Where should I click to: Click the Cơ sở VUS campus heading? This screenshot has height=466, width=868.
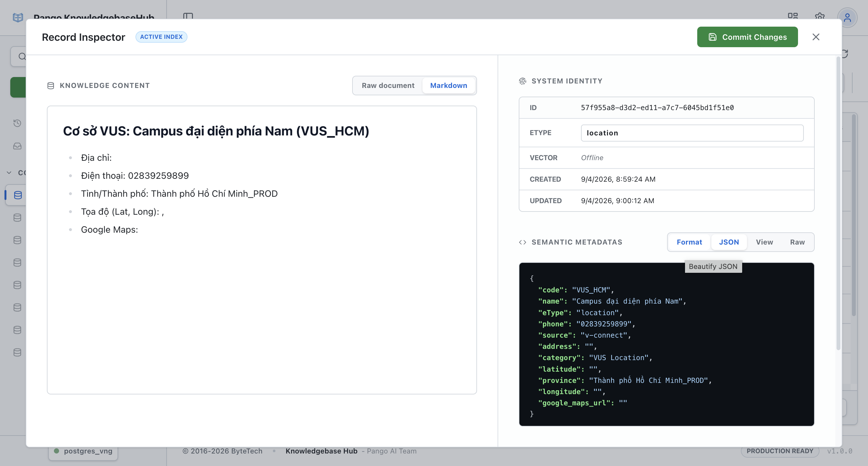coord(216,131)
